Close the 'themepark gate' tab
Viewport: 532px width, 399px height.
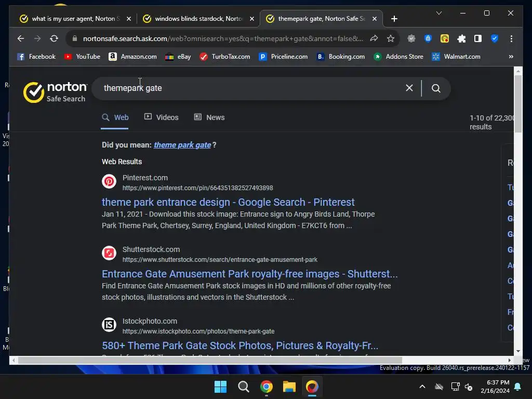point(375,19)
